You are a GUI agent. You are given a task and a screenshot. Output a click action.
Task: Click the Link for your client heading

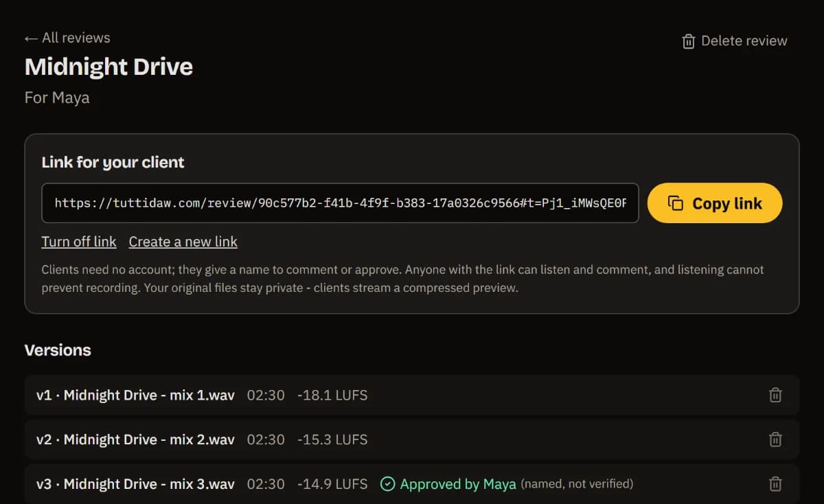[113, 163]
